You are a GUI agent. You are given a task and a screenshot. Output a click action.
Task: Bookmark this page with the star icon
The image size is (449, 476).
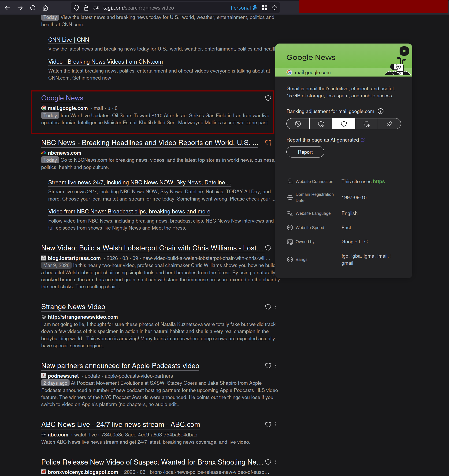tap(275, 8)
